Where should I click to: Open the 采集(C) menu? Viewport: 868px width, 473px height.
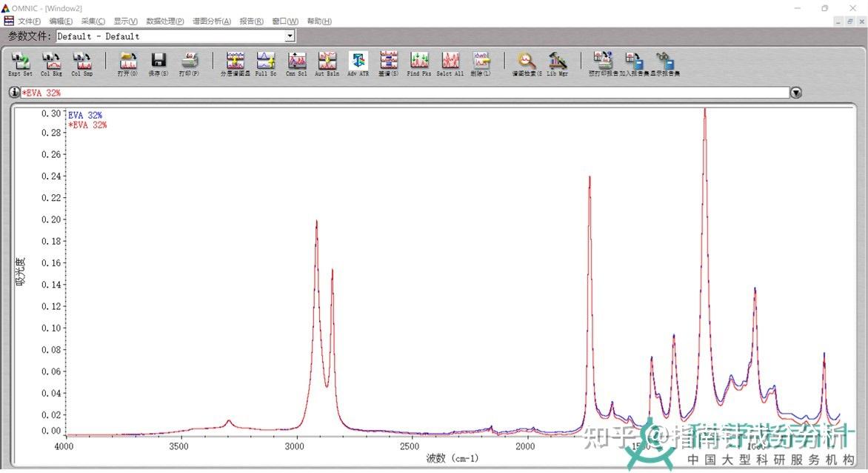click(x=93, y=21)
